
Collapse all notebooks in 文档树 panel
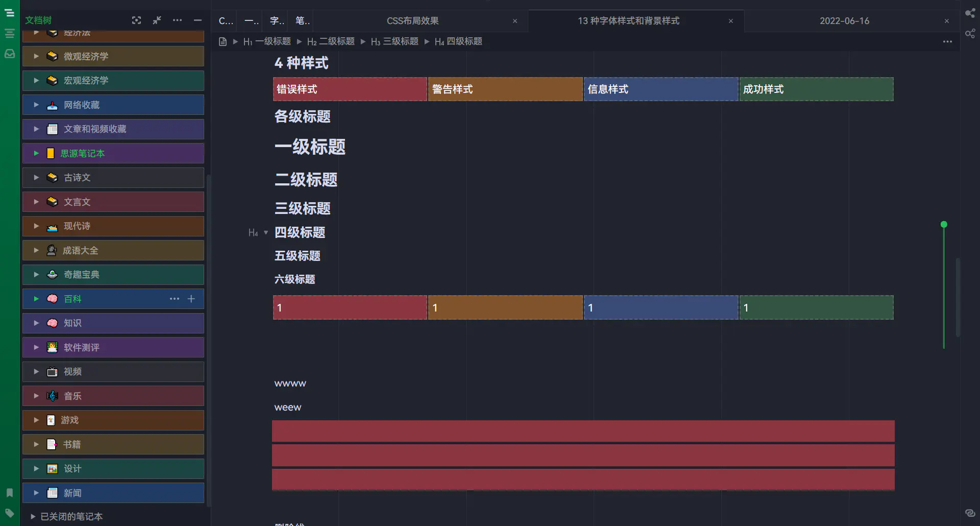[157, 20]
